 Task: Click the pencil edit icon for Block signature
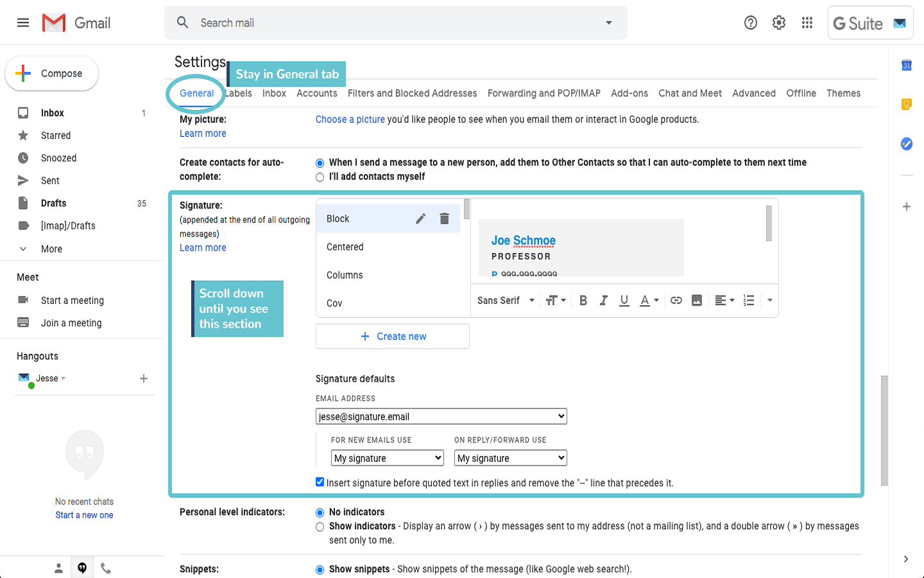point(420,219)
